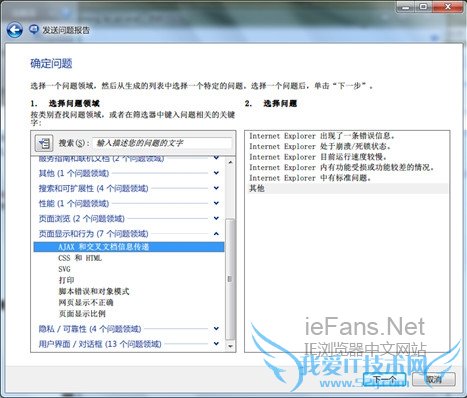Choose 'Internet Explorer 中有标准问题'
Screen dimensions: 467x398
click(x=347, y=178)
